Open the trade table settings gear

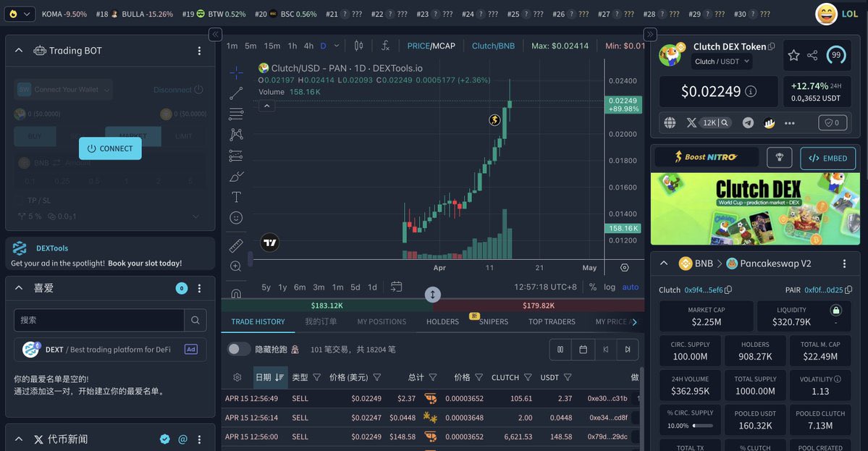coord(237,377)
